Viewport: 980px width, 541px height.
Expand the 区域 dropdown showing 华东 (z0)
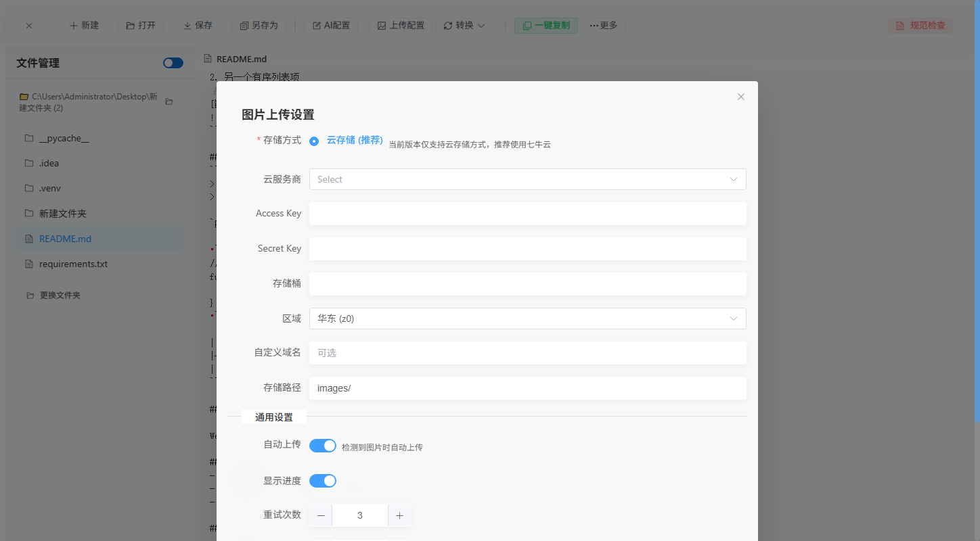tap(527, 319)
